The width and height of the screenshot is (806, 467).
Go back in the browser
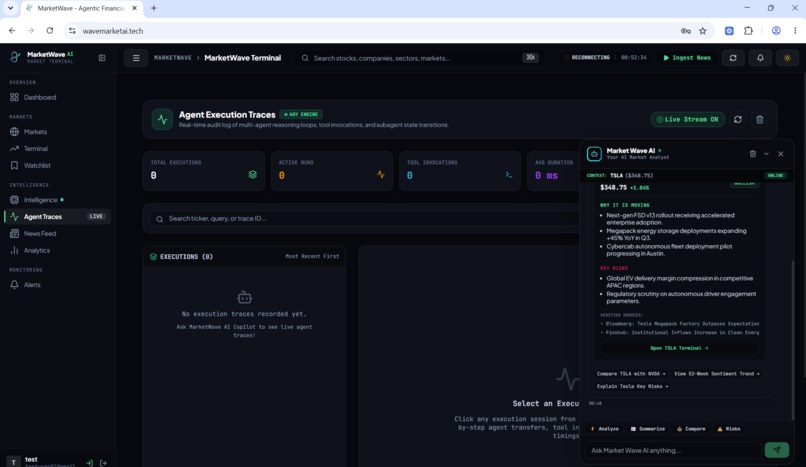[12, 31]
